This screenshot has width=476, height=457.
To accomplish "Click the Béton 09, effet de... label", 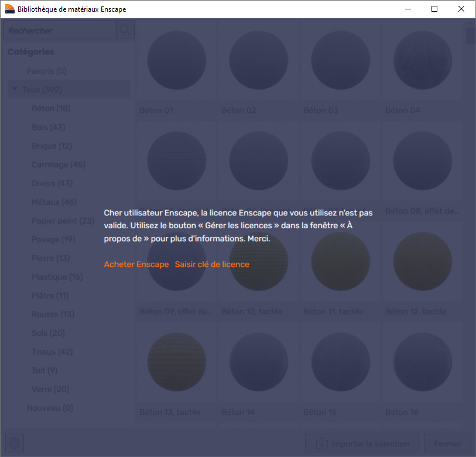I will (176, 312).
